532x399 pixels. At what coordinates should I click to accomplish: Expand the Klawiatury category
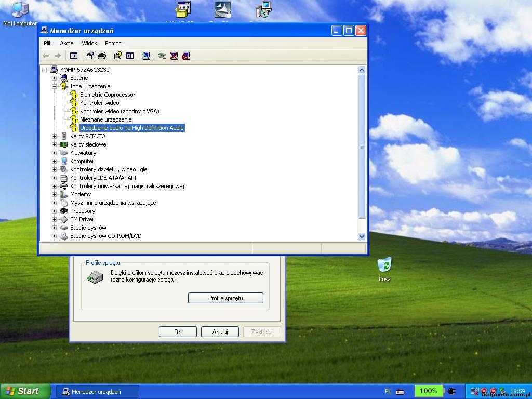(x=54, y=153)
